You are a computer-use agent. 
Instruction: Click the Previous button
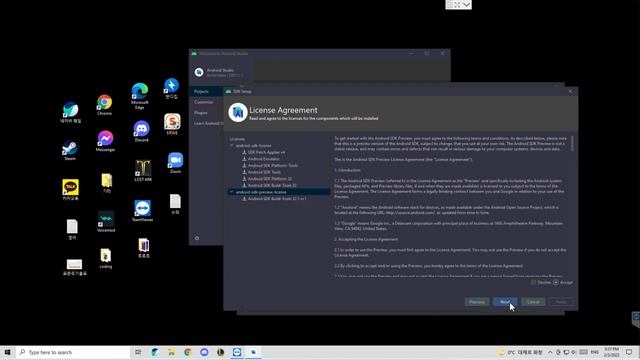[477, 302]
